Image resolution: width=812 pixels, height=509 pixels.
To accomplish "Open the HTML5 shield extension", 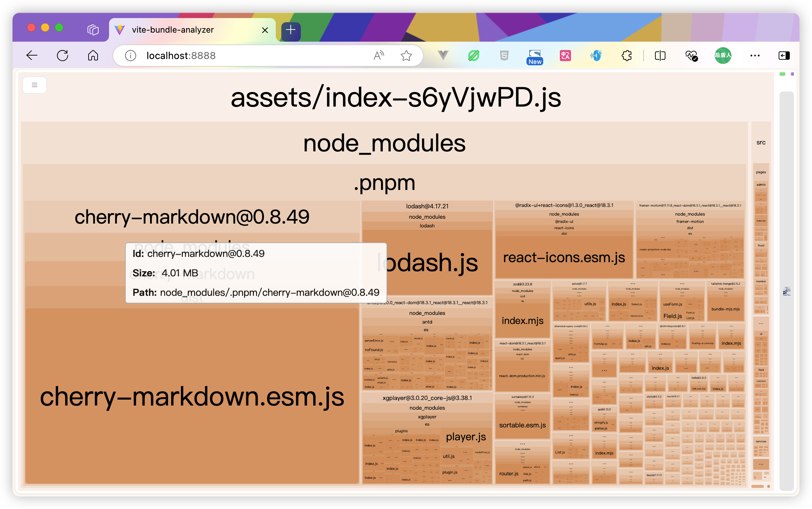I will click(504, 56).
